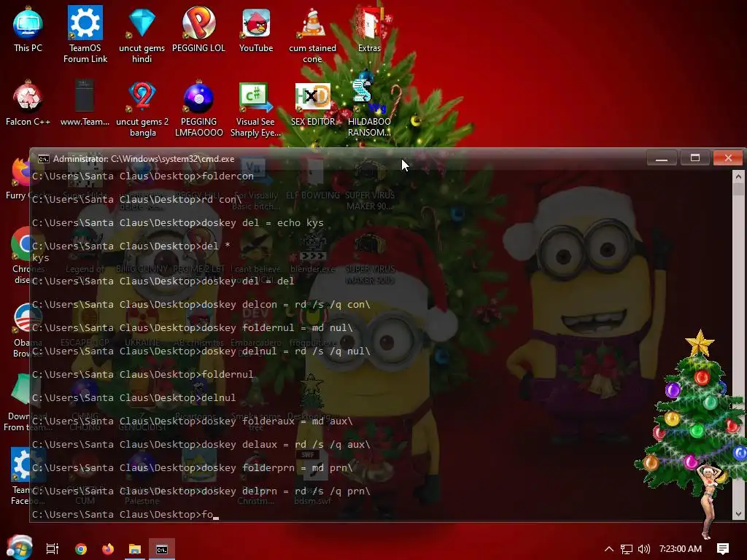Click the current prompt line ending in 'fo'
This screenshot has width=747, height=560.
click(x=125, y=514)
